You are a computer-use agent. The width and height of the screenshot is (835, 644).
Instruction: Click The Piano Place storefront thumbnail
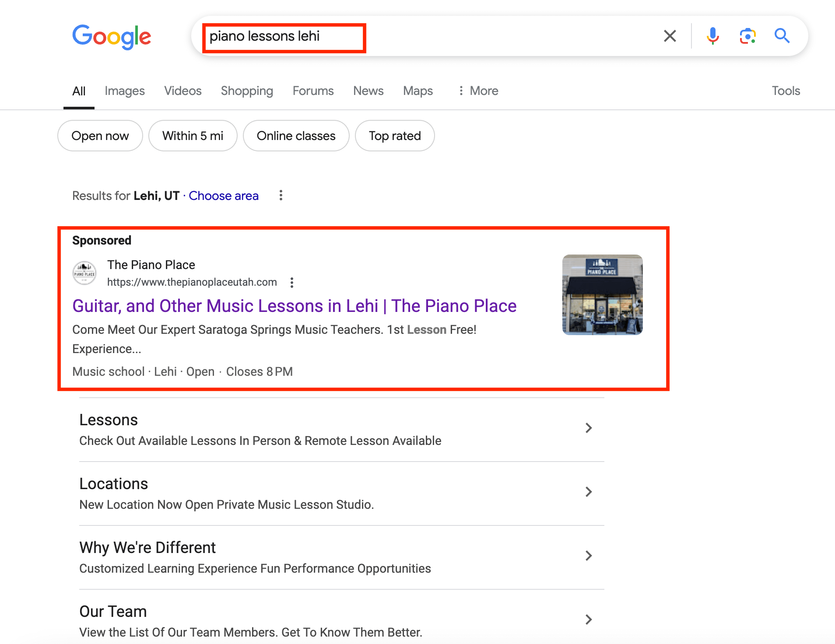pyautogui.click(x=603, y=295)
